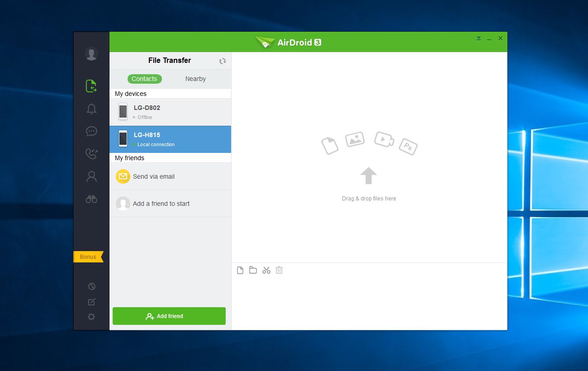This screenshot has height=371, width=588.
Task: Click the send file icon in toolbar
Action: coord(240,270)
